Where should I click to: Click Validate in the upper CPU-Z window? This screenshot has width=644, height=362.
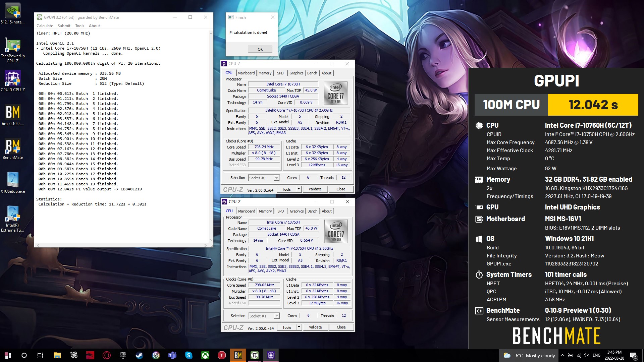(315, 189)
